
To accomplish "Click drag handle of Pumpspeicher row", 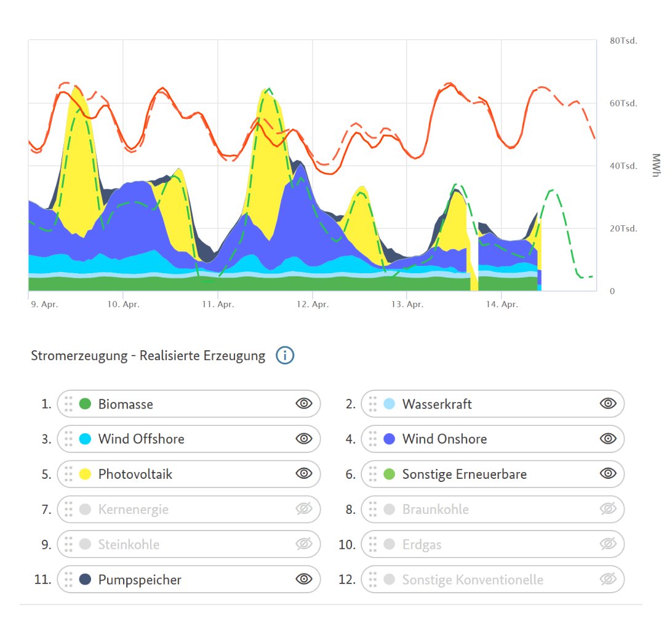I will pos(68,580).
